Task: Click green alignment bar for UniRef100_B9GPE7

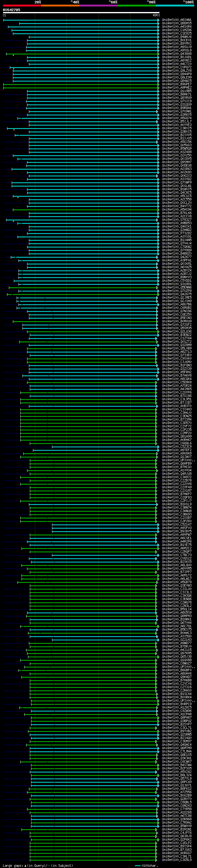Action: [81, 84]
